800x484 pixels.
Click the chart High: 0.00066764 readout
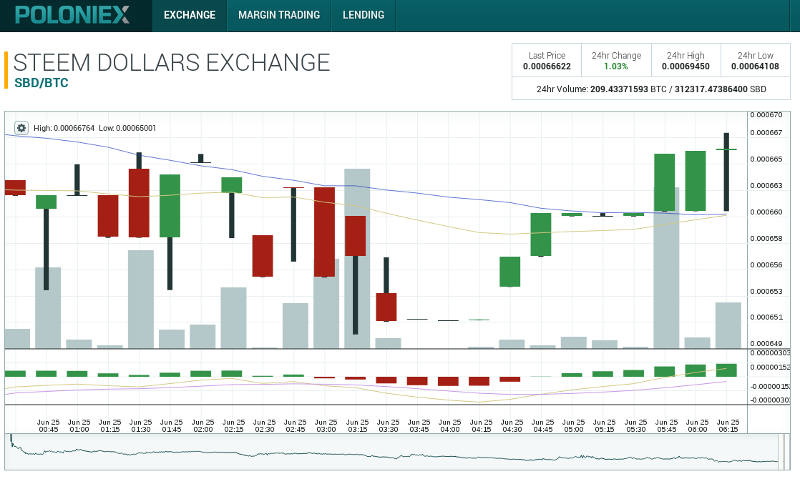(64, 128)
